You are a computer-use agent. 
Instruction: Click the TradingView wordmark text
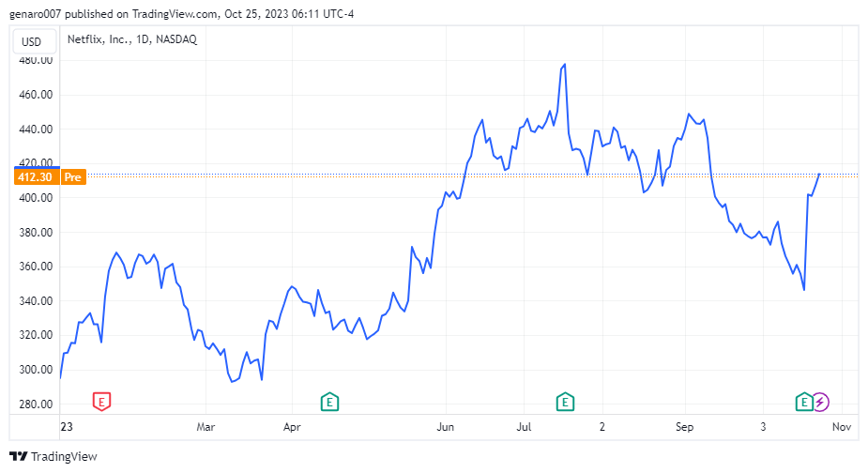click(64, 456)
